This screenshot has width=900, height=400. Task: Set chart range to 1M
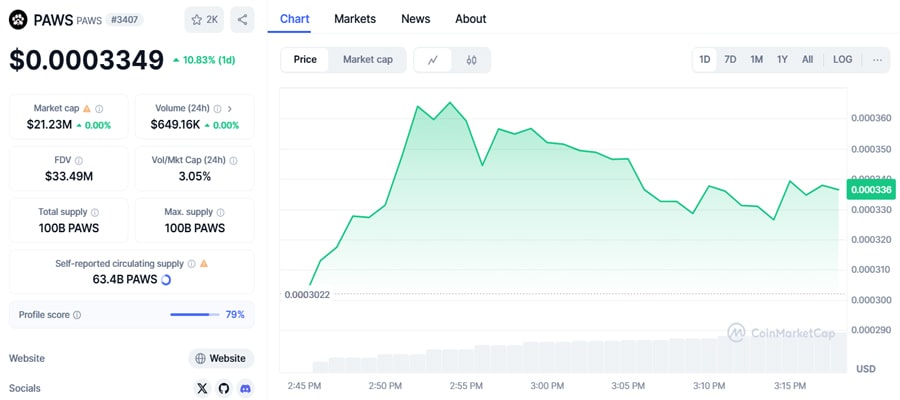[x=757, y=60]
